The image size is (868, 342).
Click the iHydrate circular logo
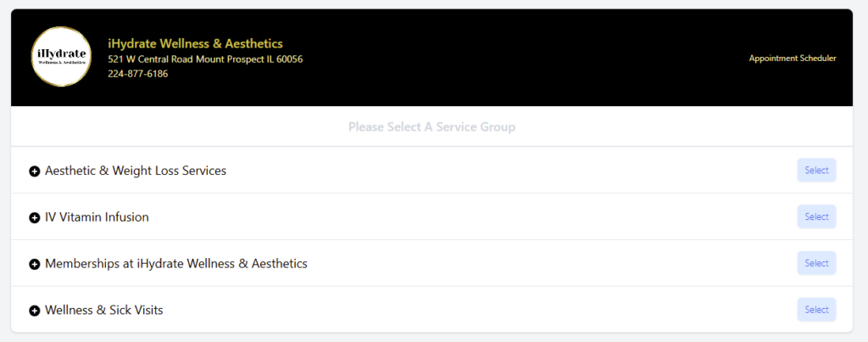61,57
